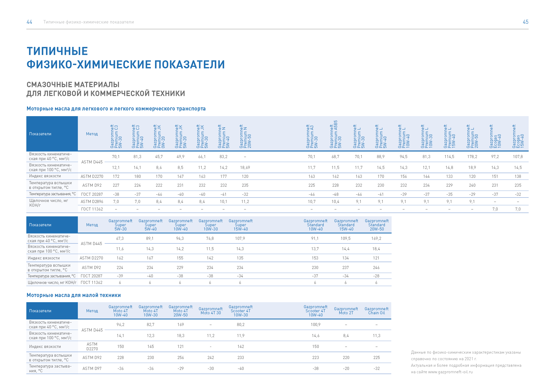Click the value 89,1 in the Super table

pyautogui.click(x=150, y=238)
